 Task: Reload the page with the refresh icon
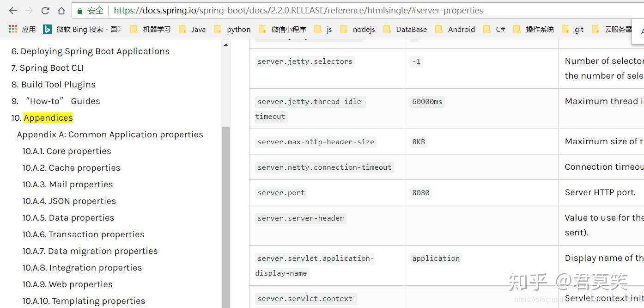tap(45, 10)
